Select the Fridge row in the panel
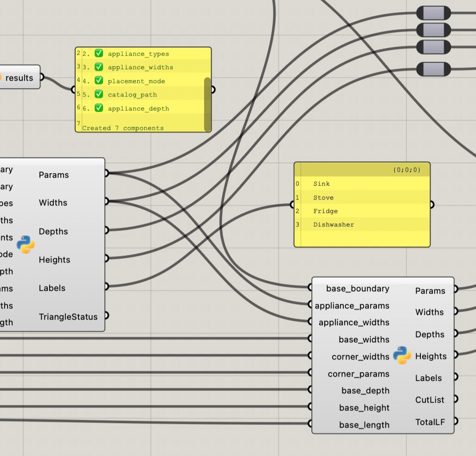 (325, 211)
